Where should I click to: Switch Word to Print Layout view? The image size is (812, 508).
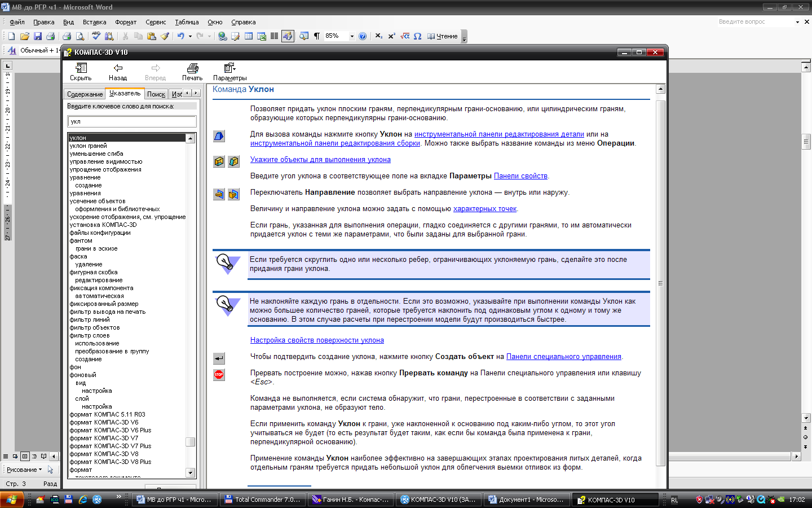click(x=25, y=456)
